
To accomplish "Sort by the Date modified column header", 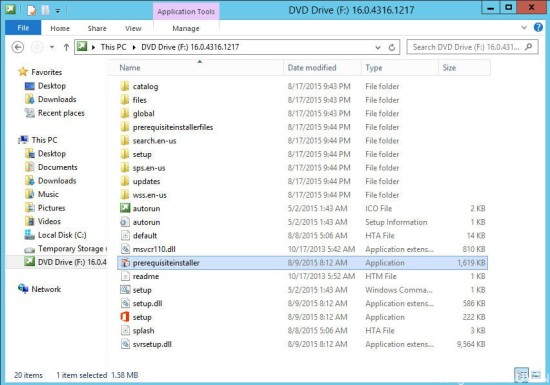I will (x=322, y=68).
